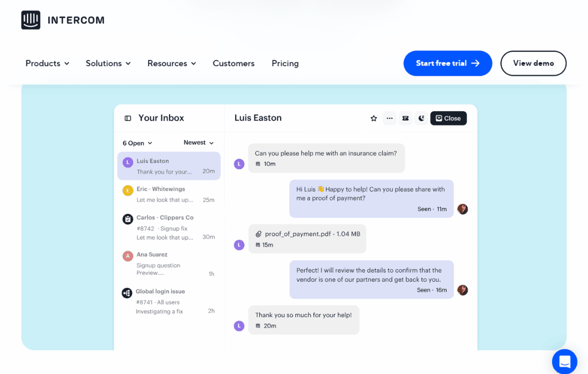This screenshot has height=374, width=588.
Task: Open the Global login issue ticket
Action: [169, 301]
